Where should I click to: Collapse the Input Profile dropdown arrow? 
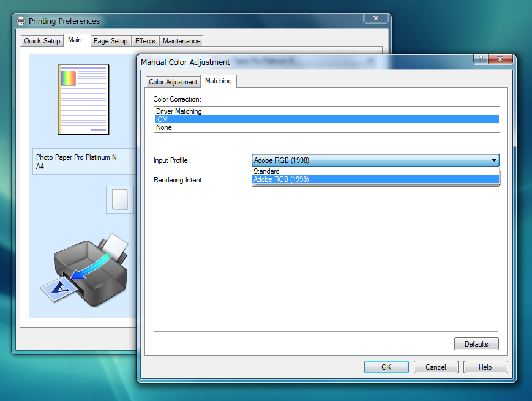[x=493, y=160]
